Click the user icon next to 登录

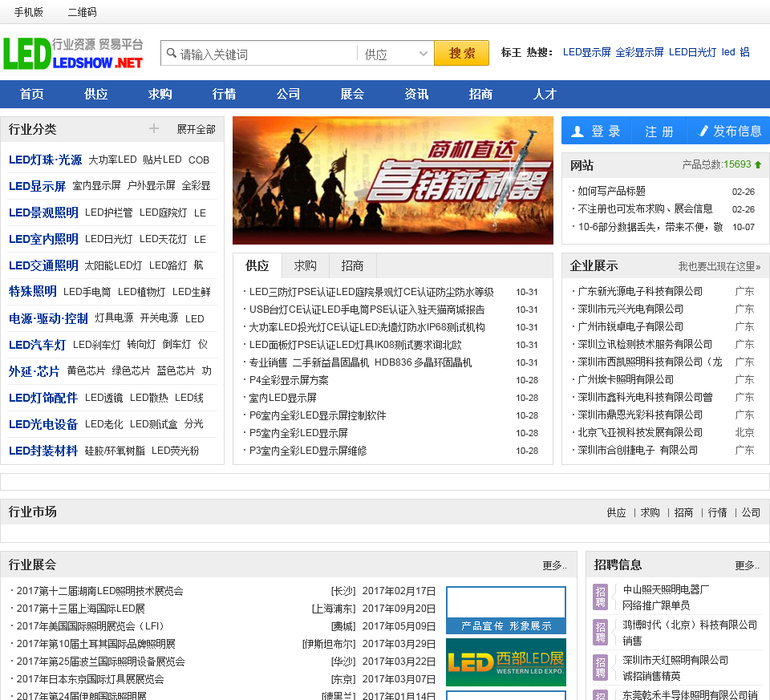[577, 131]
